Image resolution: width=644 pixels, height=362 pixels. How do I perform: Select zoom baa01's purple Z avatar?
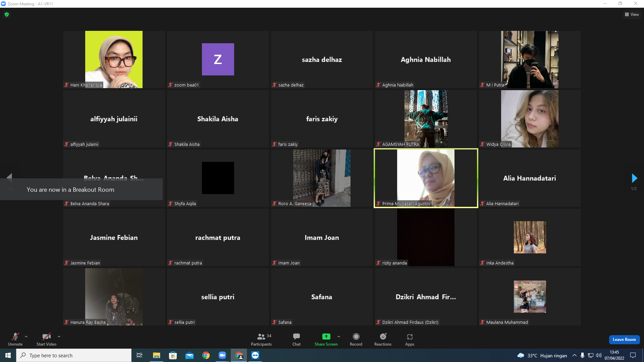point(218,59)
